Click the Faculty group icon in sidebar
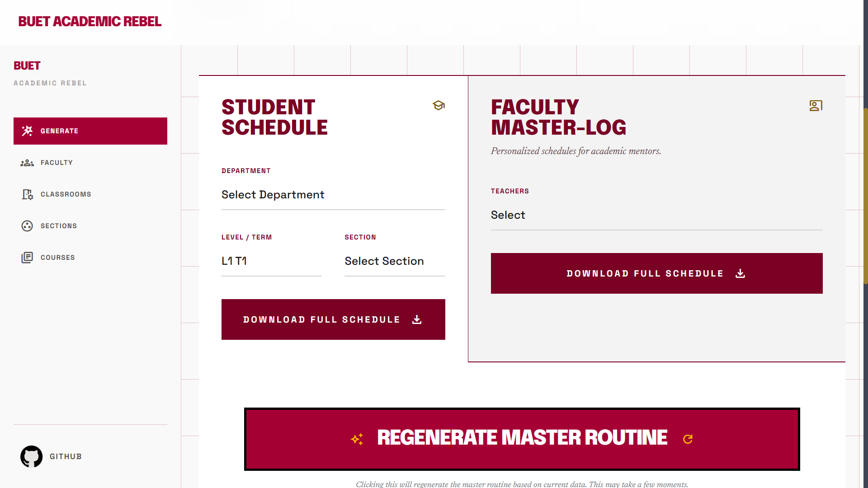 [27, 163]
